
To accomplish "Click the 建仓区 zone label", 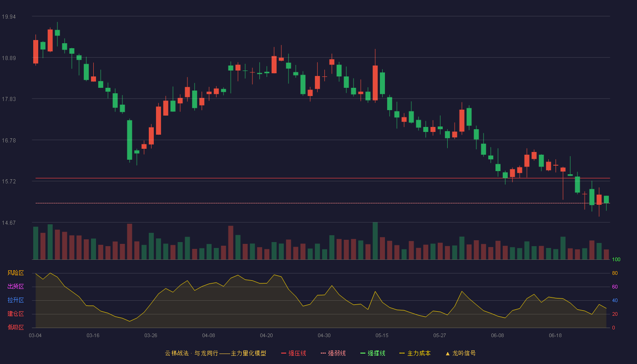I will 15,314.
